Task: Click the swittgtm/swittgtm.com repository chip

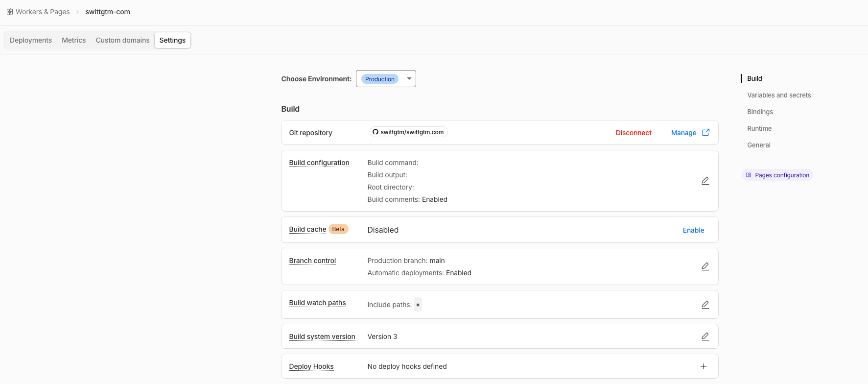Action: (x=408, y=132)
